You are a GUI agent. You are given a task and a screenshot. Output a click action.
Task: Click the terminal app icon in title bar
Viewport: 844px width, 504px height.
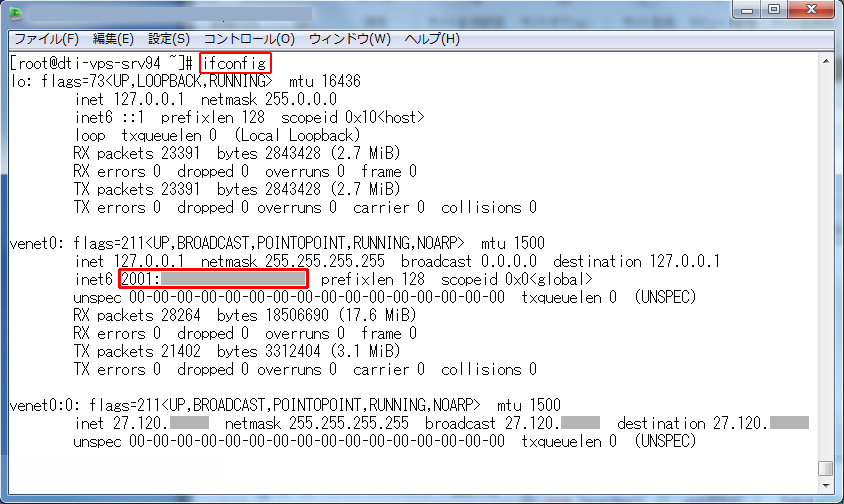pos(14,15)
